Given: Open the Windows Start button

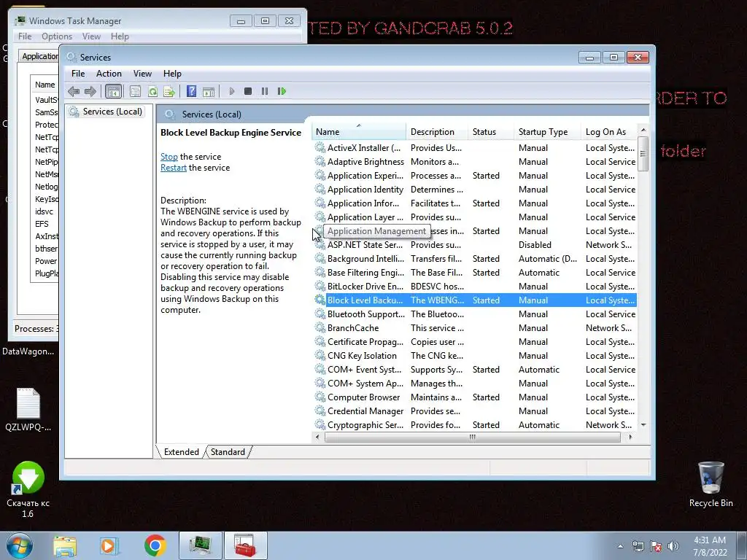Looking at the screenshot, I should 20,545.
